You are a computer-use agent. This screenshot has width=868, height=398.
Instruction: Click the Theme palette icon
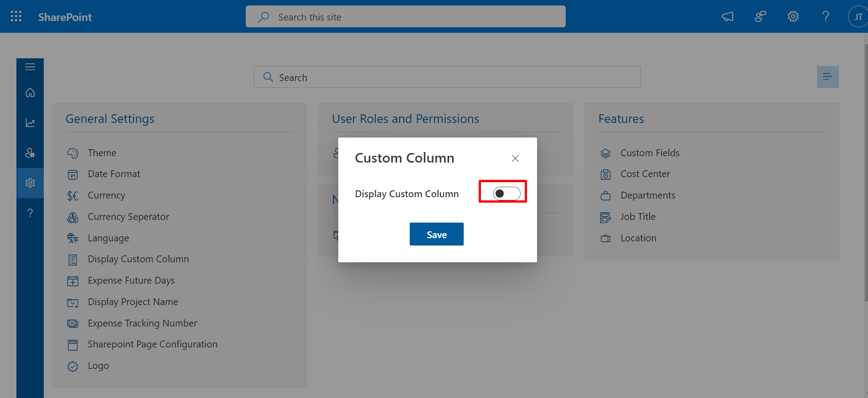pyautogui.click(x=73, y=153)
